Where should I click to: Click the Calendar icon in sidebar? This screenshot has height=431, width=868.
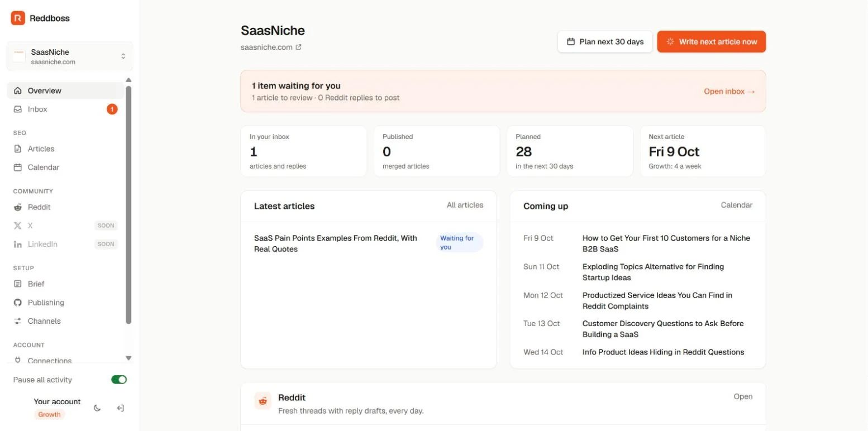tap(18, 167)
